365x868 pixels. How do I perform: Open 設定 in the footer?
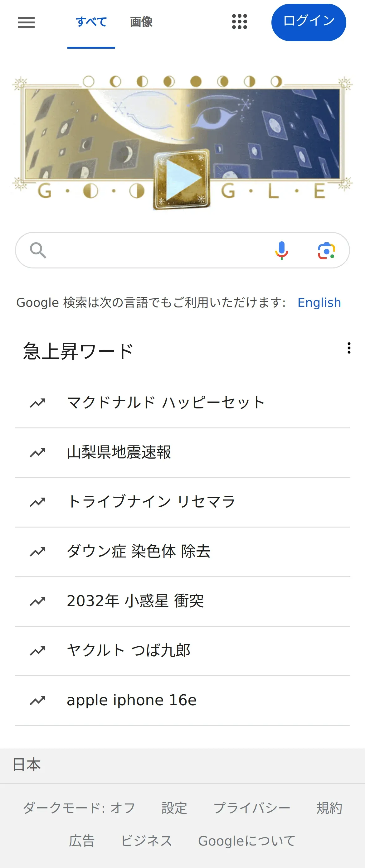point(174,808)
